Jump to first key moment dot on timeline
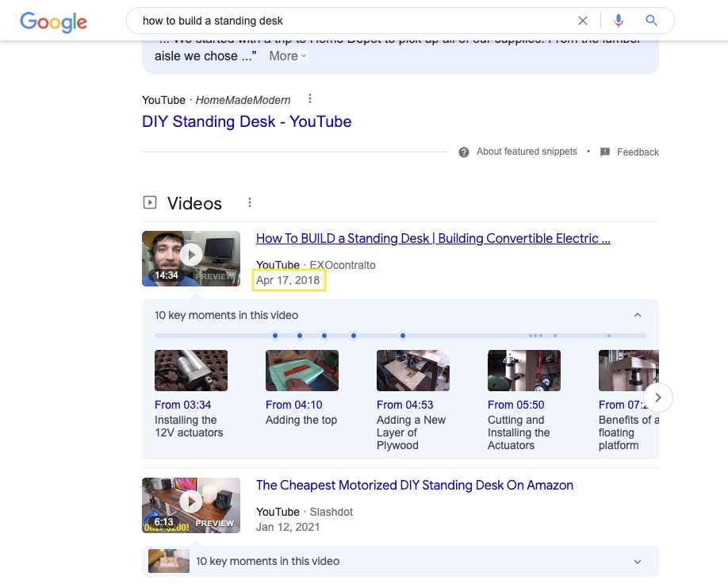 [x=275, y=336]
